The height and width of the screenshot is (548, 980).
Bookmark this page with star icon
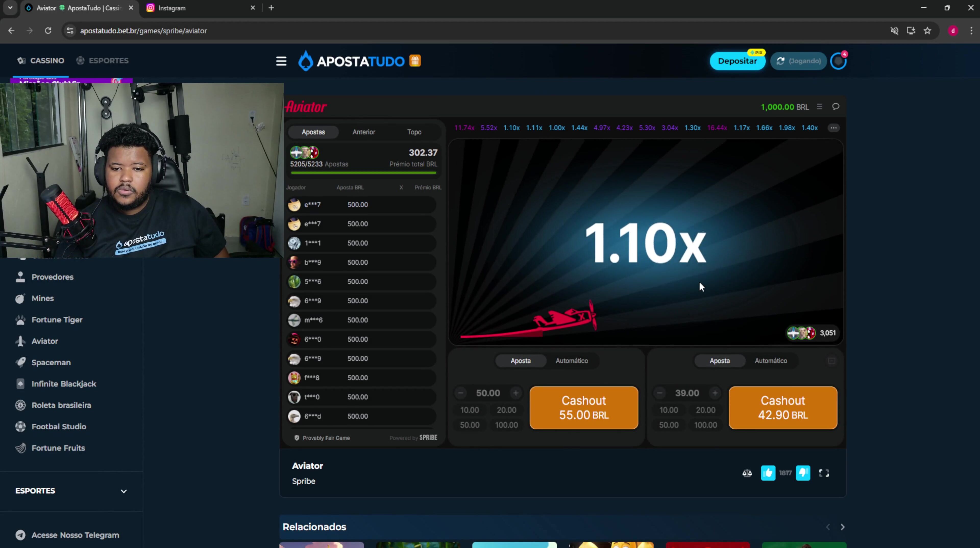tap(927, 30)
